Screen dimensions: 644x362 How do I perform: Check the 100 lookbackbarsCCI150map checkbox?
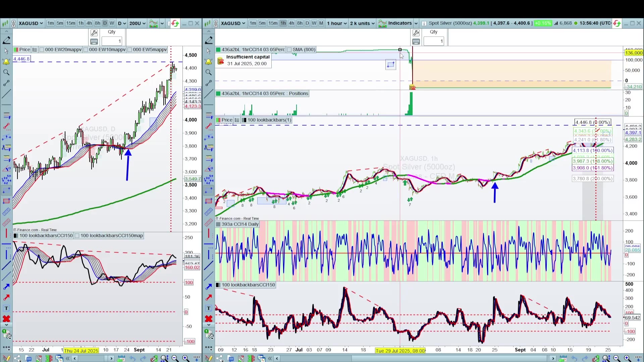tap(77, 236)
